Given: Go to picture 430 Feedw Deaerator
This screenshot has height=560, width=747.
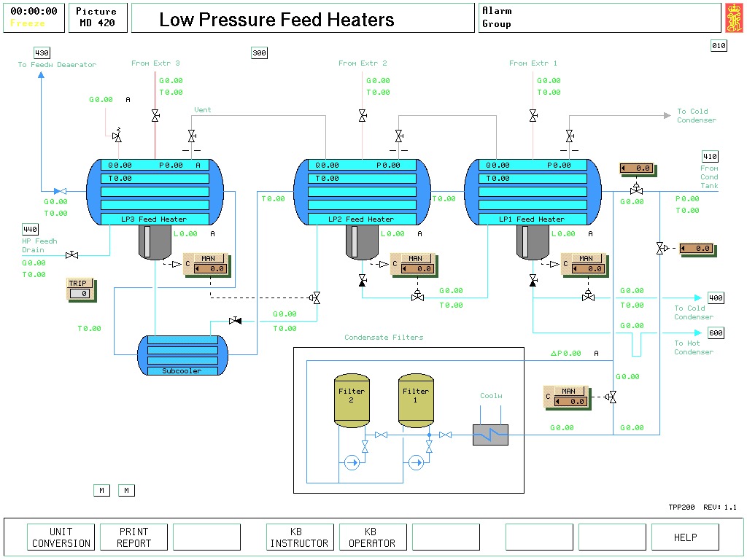Looking at the screenshot, I should point(42,52).
